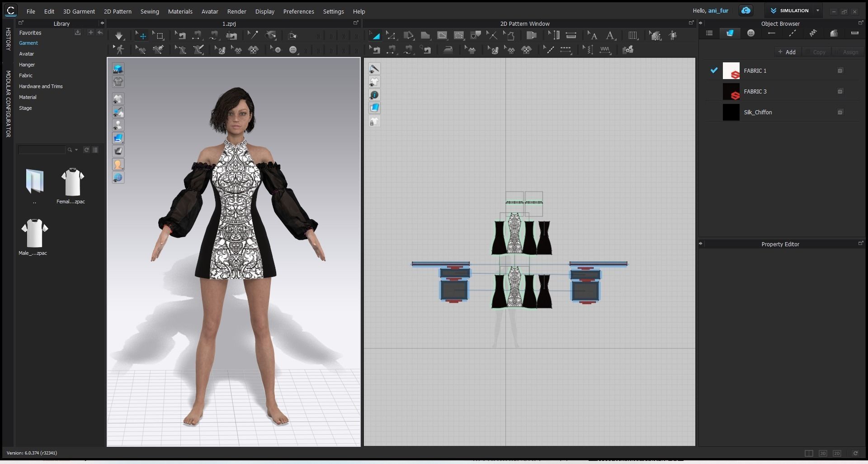The height and width of the screenshot is (464, 868).
Task: Undock the 2D Pattern Window
Action: point(691,23)
